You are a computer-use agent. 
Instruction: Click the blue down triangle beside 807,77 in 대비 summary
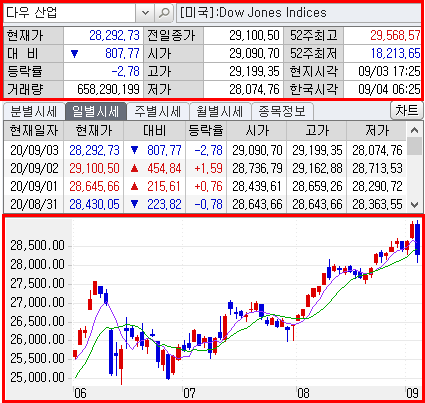[74, 54]
